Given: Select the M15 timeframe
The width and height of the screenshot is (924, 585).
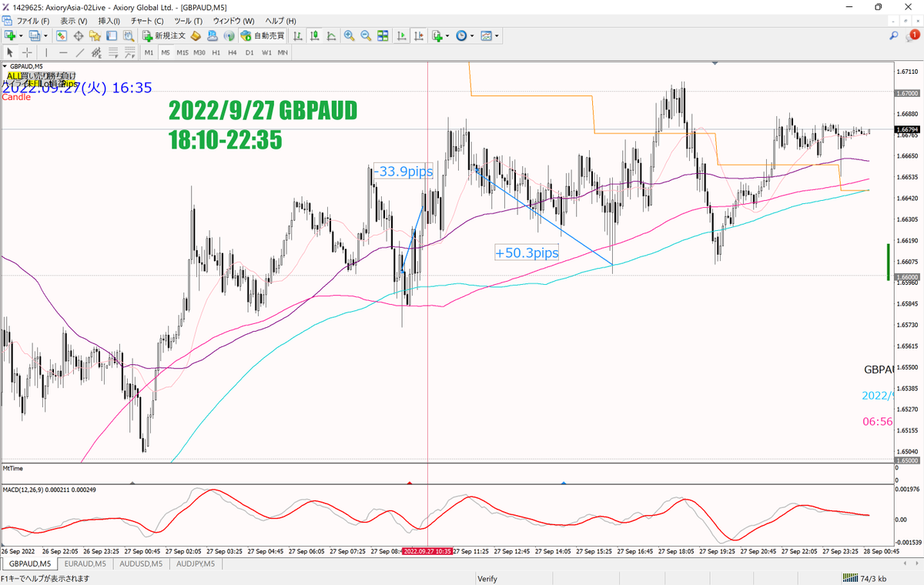Looking at the screenshot, I should pos(182,52).
